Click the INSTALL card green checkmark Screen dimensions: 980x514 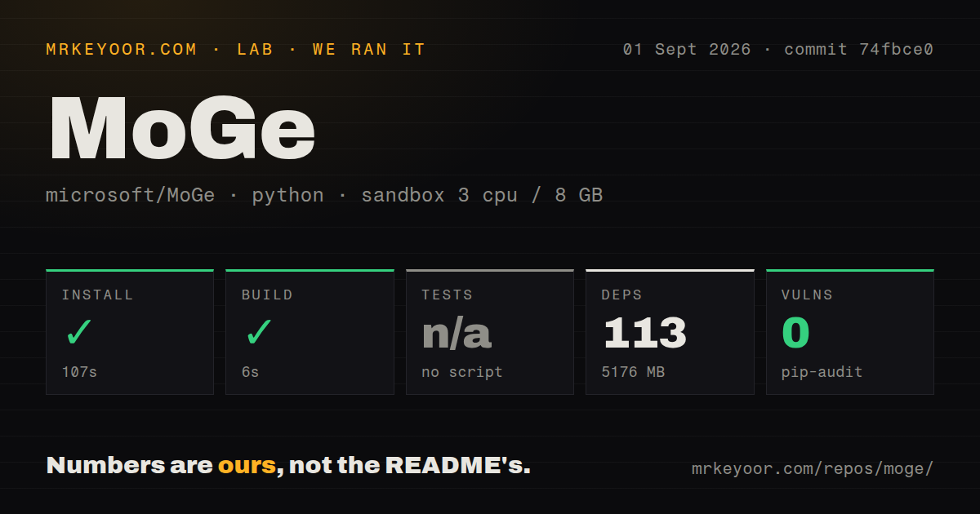[79, 333]
